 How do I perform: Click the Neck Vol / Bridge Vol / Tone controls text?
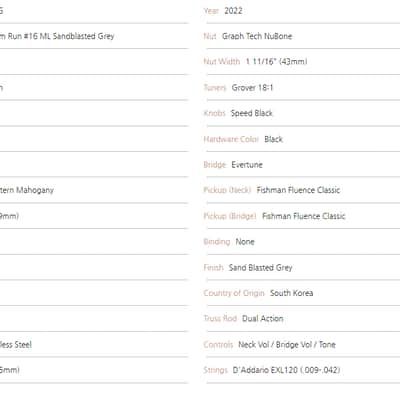287,345
